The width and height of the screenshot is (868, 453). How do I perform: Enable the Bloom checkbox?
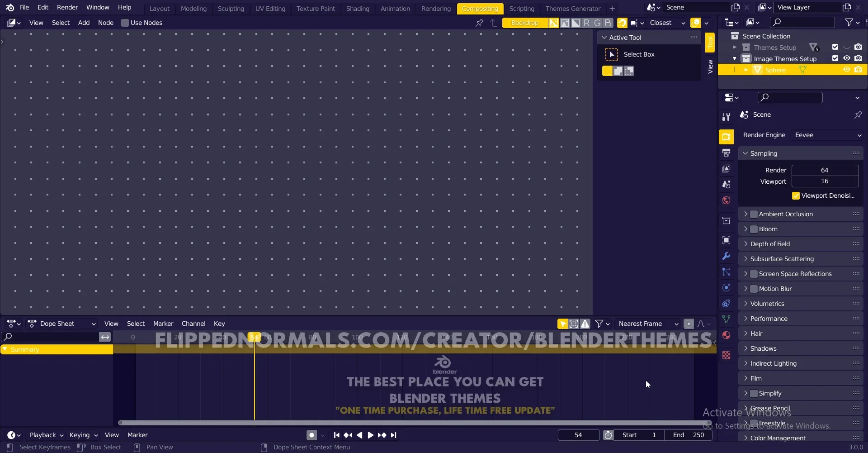(754, 229)
